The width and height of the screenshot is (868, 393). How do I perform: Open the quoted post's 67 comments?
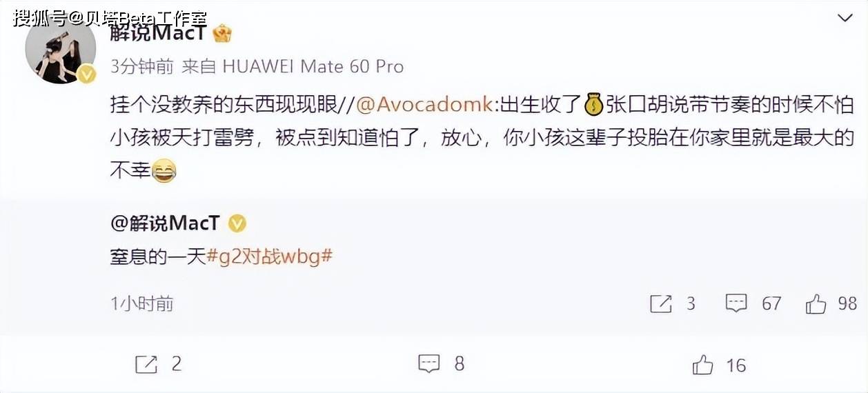pos(753,303)
